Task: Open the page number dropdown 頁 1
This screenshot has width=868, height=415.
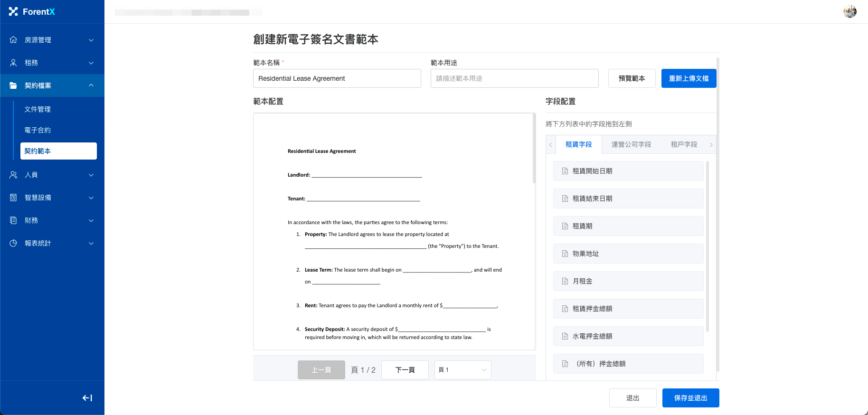Action: 462,370
